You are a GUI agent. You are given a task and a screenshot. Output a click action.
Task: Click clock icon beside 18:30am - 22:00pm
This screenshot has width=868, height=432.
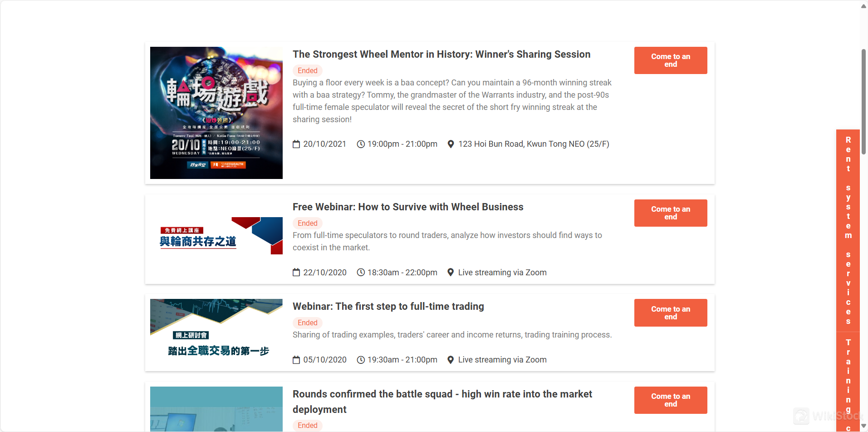(361, 273)
